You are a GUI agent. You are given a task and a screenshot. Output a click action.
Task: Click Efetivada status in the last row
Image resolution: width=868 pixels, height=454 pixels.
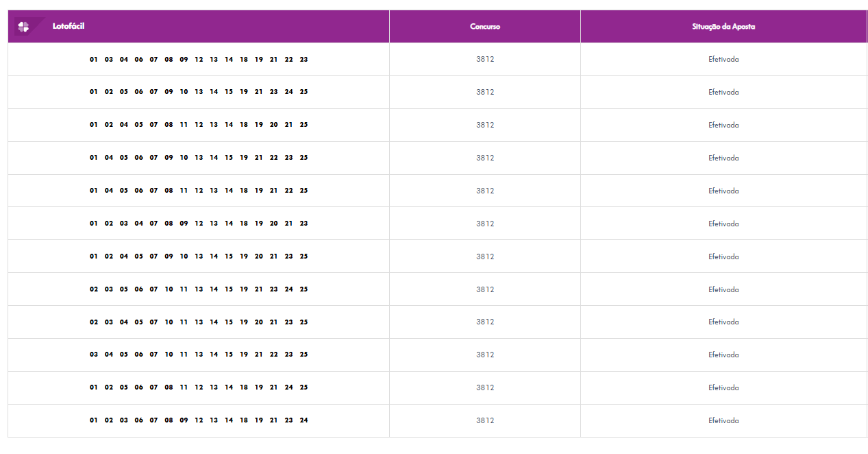(x=723, y=420)
